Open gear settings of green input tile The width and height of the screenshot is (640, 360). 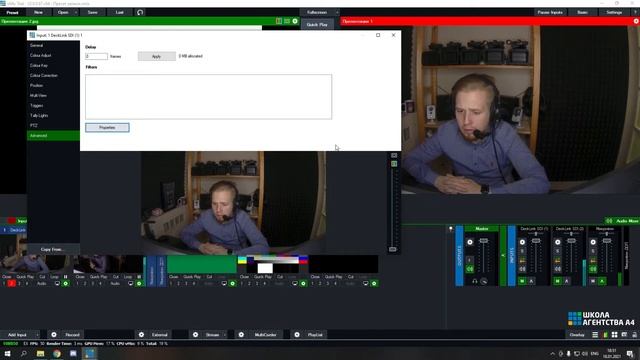233,283
